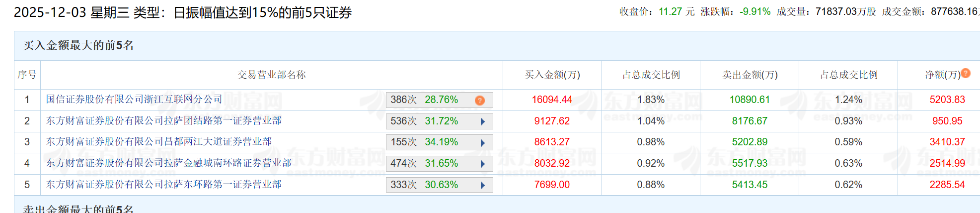This screenshot has height=213, width=980.
Task: Open 东方财富证券拉萨东环路第一证券营业部 link
Action: pyautogui.click(x=164, y=185)
